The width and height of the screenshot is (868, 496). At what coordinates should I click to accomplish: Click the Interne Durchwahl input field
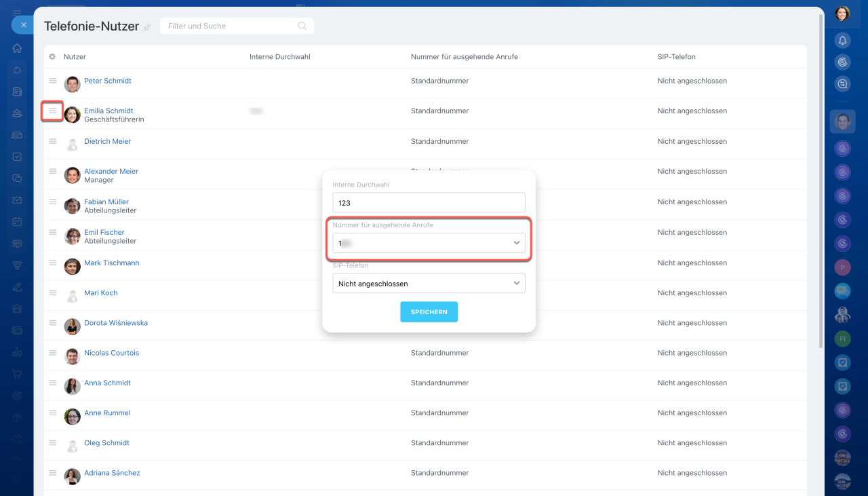tap(429, 202)
